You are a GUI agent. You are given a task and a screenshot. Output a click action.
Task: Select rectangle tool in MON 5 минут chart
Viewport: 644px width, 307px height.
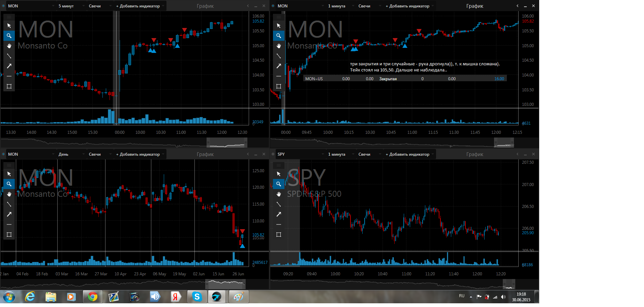click(x=9, y=86)
